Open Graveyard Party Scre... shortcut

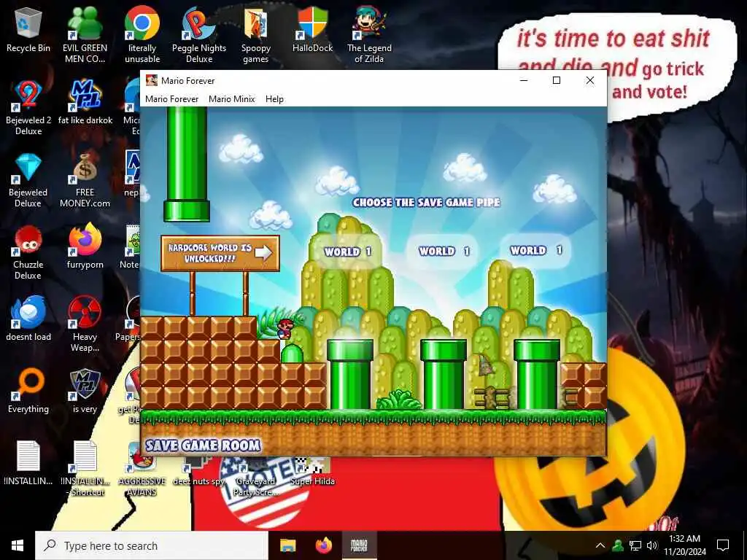pos(256,478)
